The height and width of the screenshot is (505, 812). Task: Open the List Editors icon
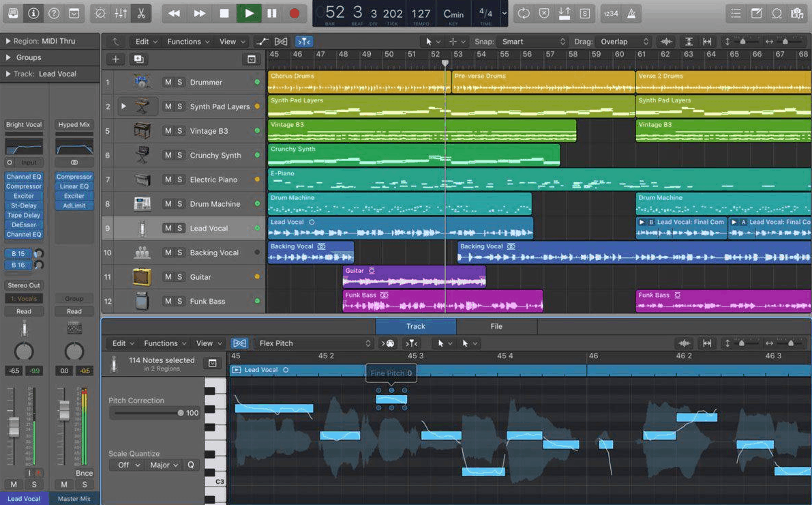(x=736, y=13)
